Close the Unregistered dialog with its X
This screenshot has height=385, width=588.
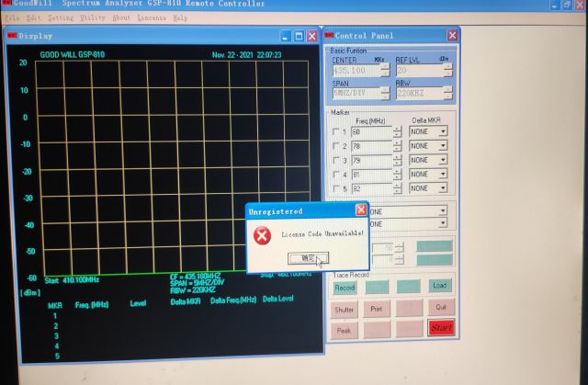click(x=361, y=209)
